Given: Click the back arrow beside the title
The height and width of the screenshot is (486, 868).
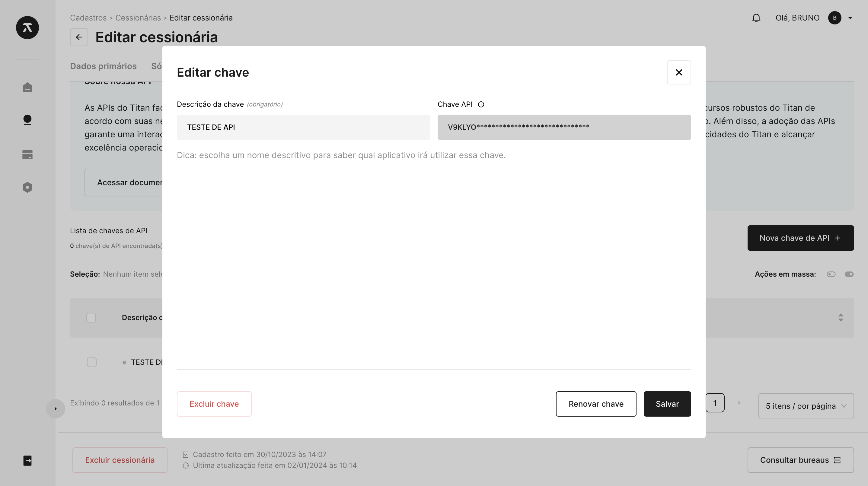Looking at the screenshot, I should coord(79,37).
